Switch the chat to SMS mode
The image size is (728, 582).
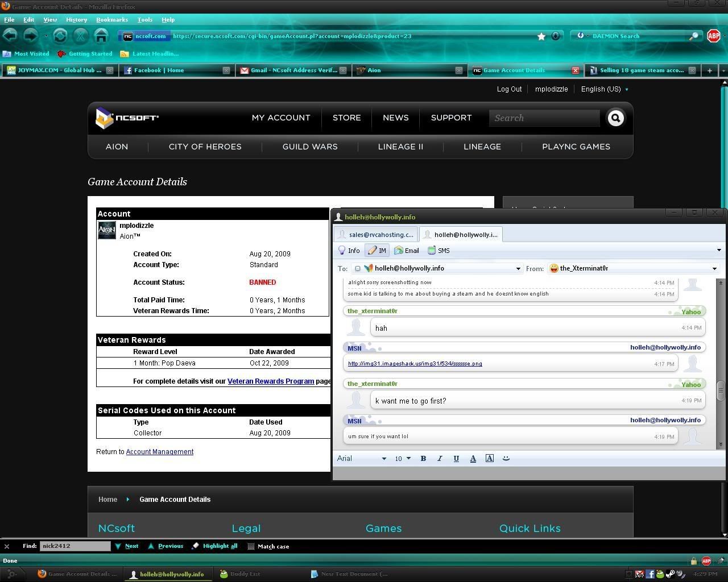[439, 250]
